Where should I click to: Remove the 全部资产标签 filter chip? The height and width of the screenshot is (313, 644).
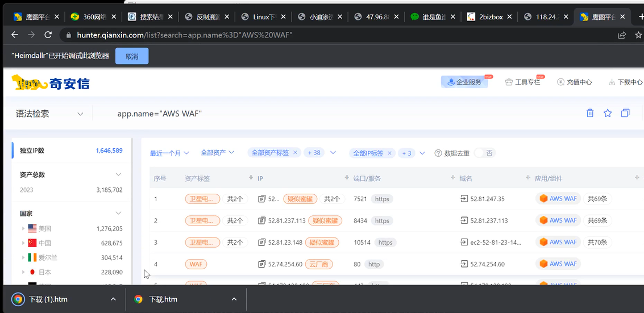click(x=295, y=153)
